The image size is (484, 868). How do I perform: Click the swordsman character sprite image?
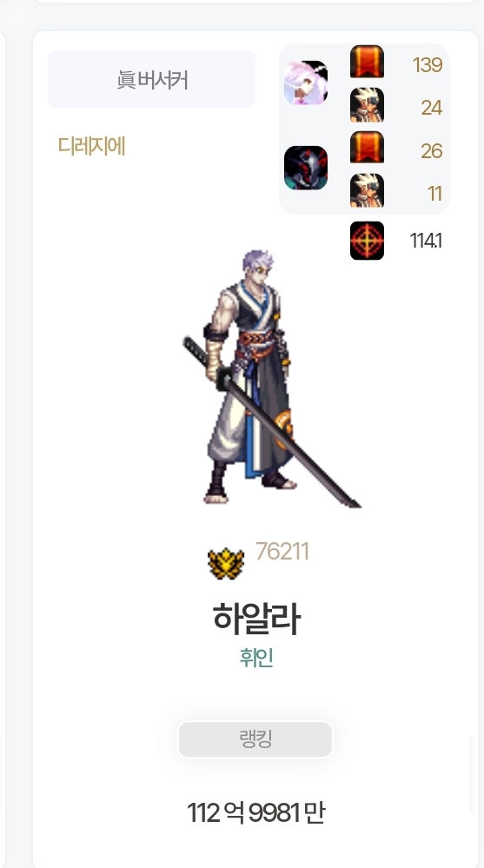point(271,378)
